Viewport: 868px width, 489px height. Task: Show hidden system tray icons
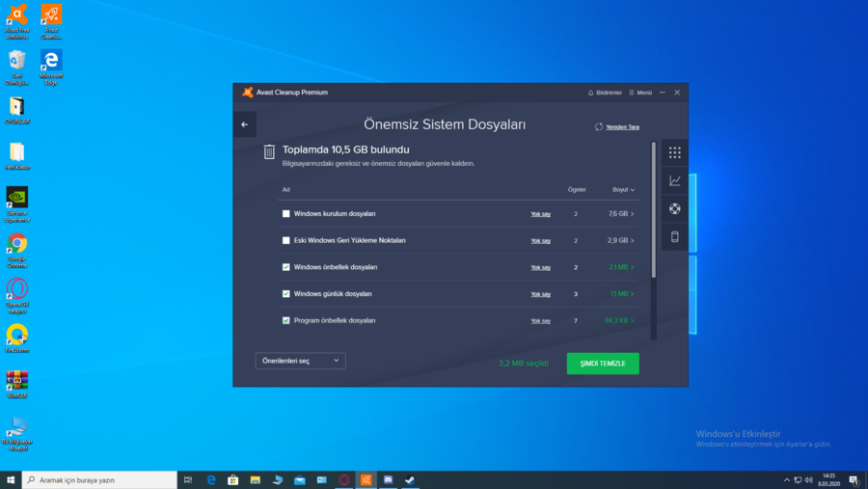point(787,480)
